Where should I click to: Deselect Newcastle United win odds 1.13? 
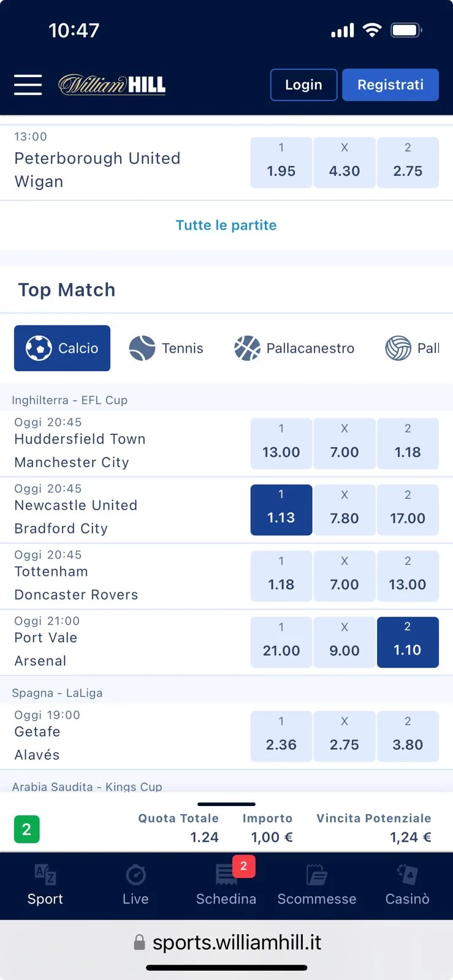[x=281, y=510]
